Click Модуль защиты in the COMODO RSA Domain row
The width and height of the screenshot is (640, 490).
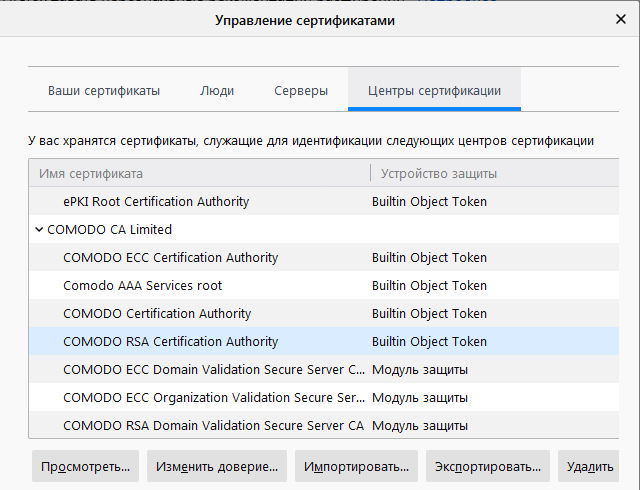420,425
